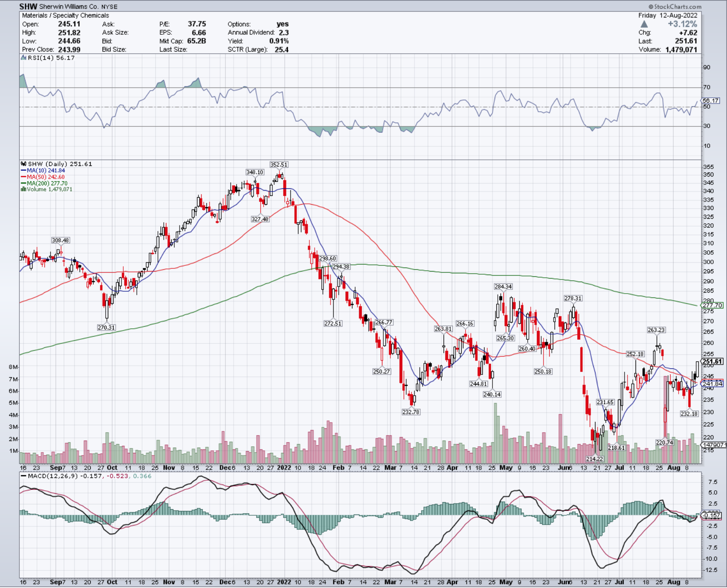Click the candlestick icon before SHW (Daily)

pyautogui.click(x=24, y=164)
